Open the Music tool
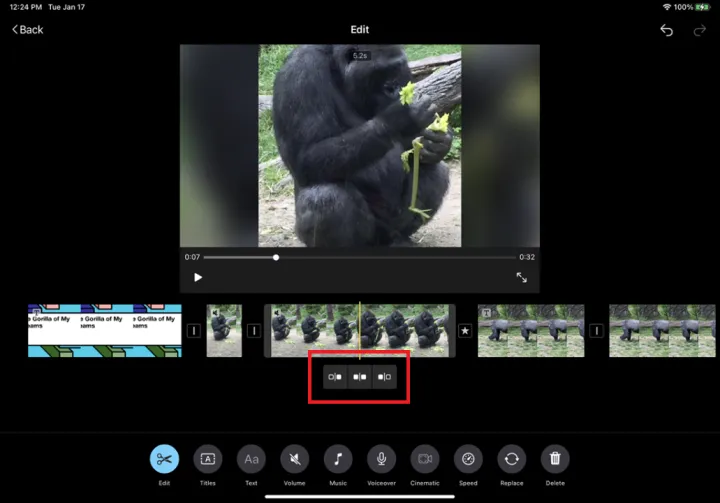 tap(338, 459)
